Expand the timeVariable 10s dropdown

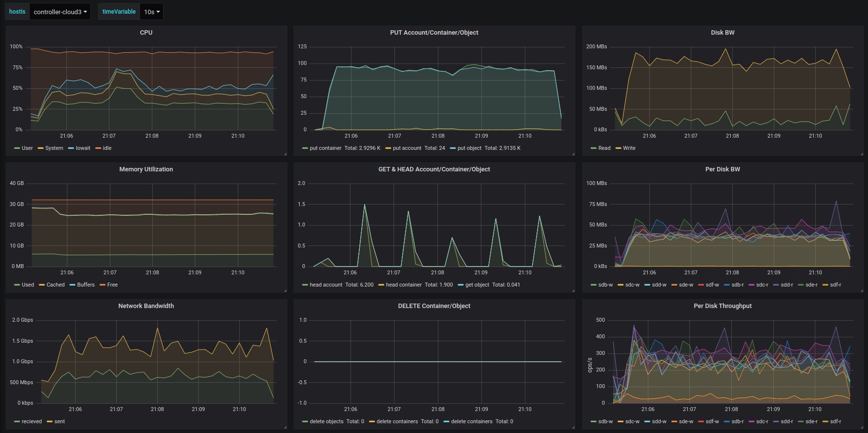tap(151, 12)
